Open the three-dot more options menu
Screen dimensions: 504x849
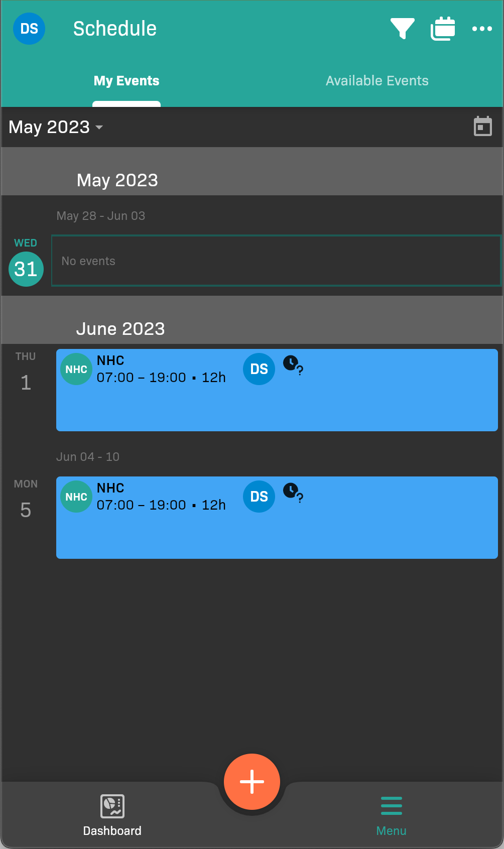pos(482,29)
